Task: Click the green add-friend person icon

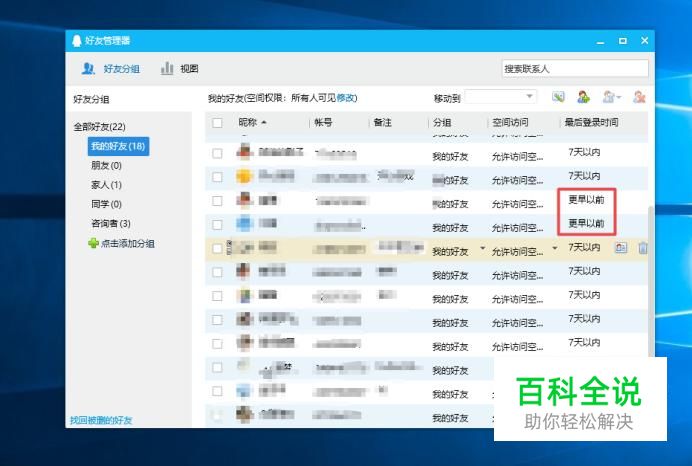Action: tap(583, 97)
